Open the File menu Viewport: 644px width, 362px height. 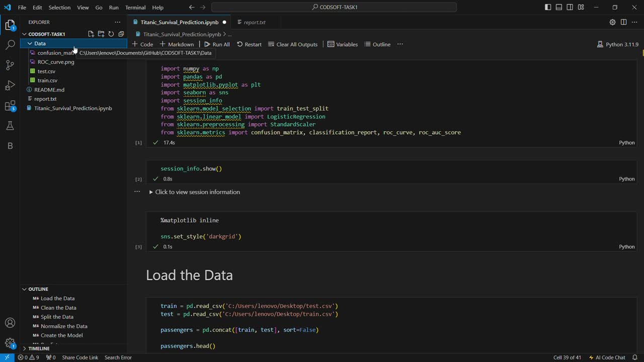click(x=22, y=8)
